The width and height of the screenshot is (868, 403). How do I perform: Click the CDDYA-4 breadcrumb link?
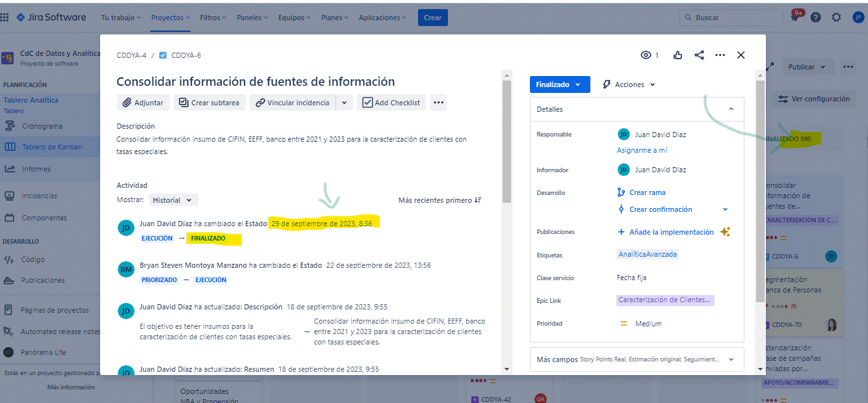[x=131, y=55]
